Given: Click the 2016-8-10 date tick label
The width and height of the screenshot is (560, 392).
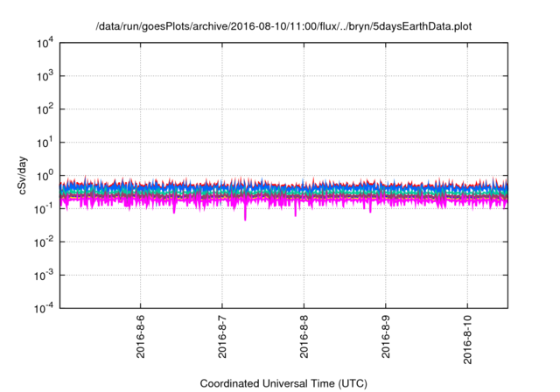Looking at the screenshot, I should (467, 339).
